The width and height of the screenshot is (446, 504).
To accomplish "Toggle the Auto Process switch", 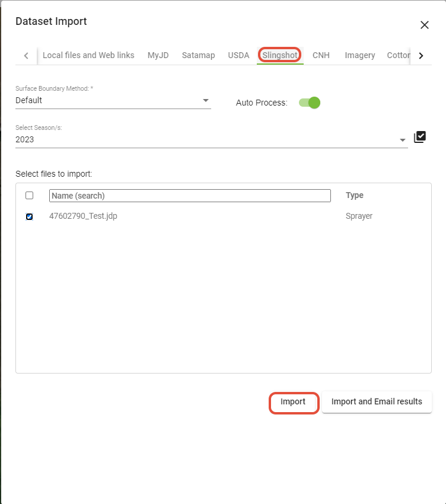I will 310,103.
